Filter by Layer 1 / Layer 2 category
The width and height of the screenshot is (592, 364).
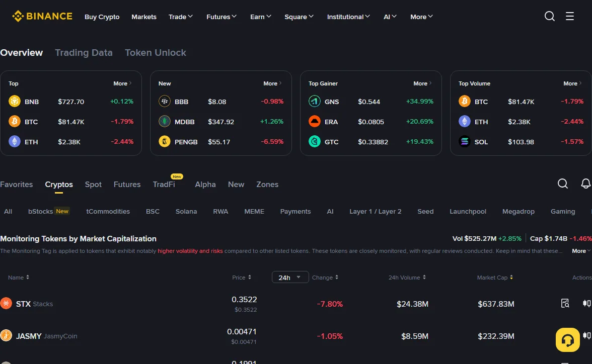376,211
